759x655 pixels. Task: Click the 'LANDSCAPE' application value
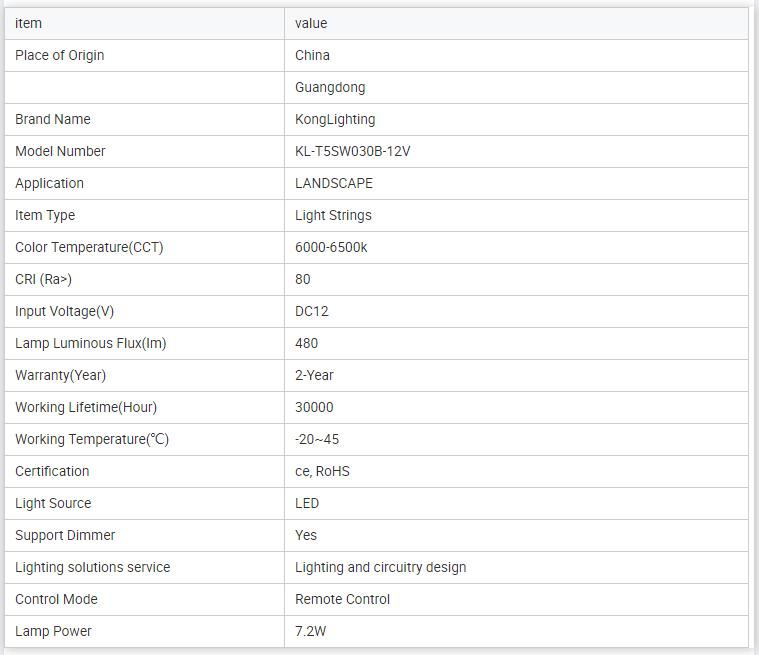[x=334, y=183]
